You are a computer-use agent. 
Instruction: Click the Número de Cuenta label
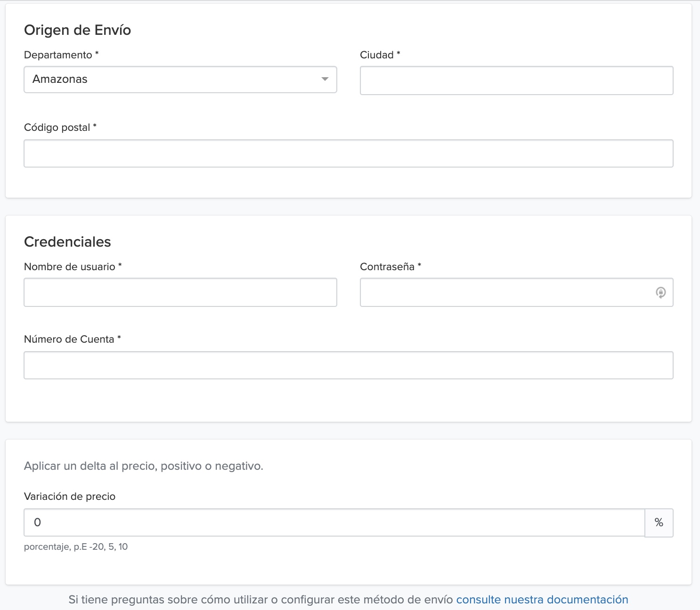(x=69, y=339)
